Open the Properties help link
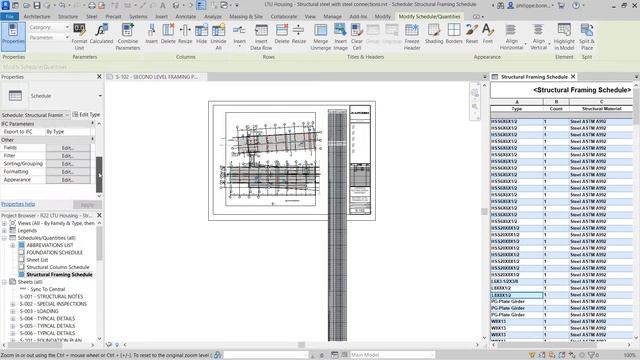Viewport: 640px width, 360px height. tap(18, 204)
